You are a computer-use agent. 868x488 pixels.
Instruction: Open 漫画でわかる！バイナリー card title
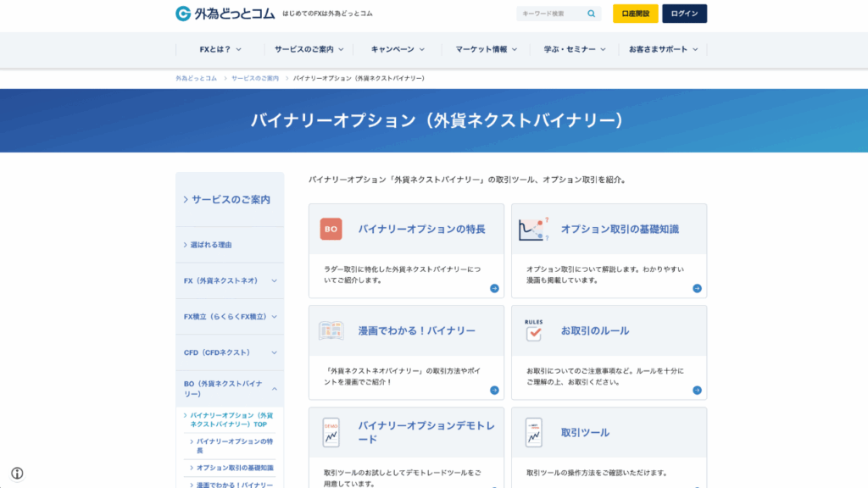[416, 331]
